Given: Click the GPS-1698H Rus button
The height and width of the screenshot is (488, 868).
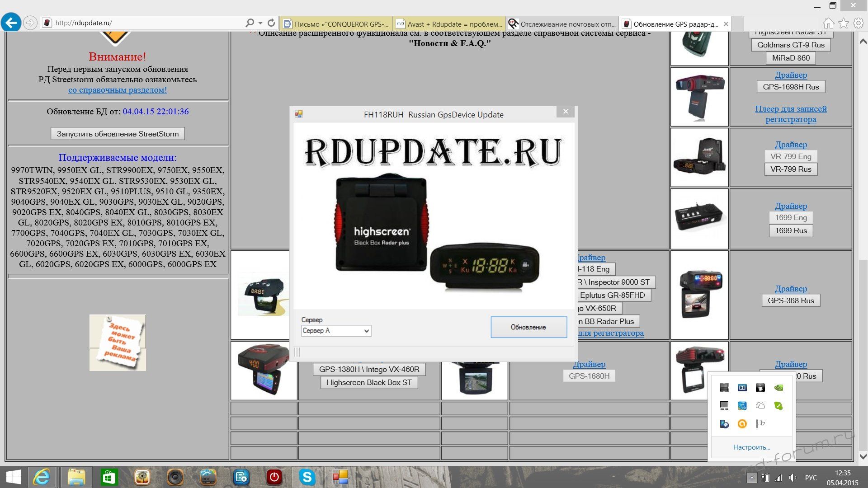Looking at the screenshot, I should point(791,87).
